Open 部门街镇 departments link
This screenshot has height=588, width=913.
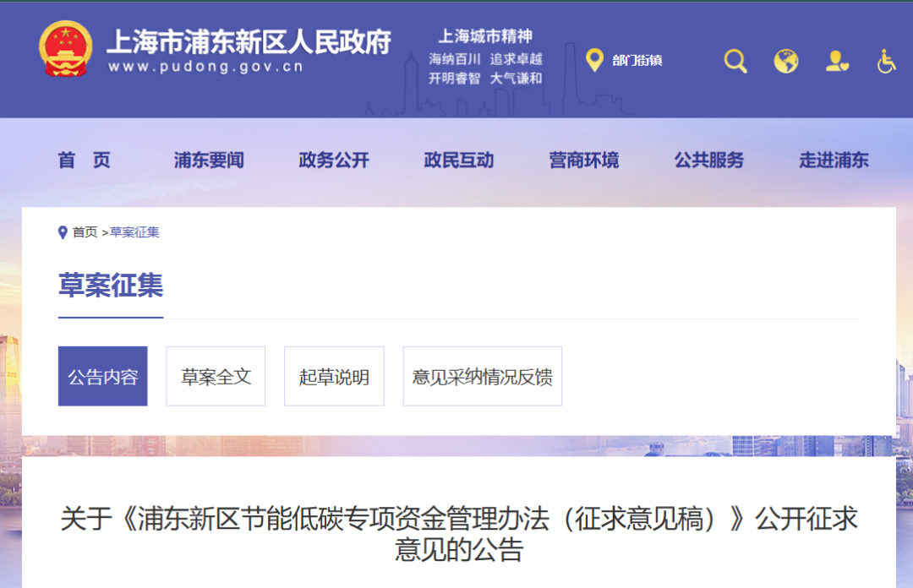tap(637, 61)
